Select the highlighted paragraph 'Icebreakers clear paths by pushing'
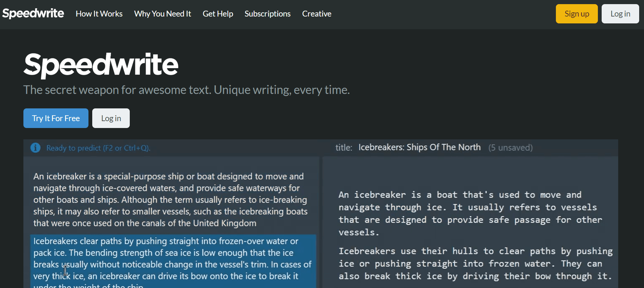This screenshot has width=644, height=288. pos(173,262)
